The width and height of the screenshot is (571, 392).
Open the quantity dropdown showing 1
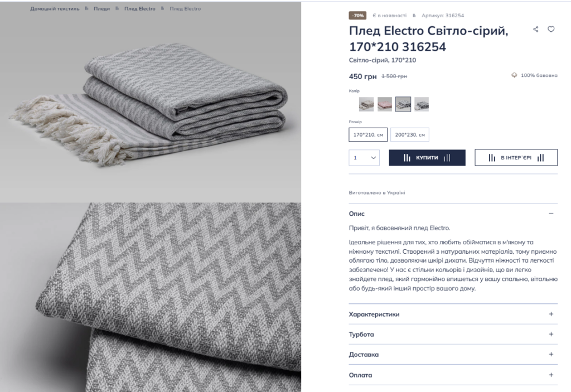(364, 158)
